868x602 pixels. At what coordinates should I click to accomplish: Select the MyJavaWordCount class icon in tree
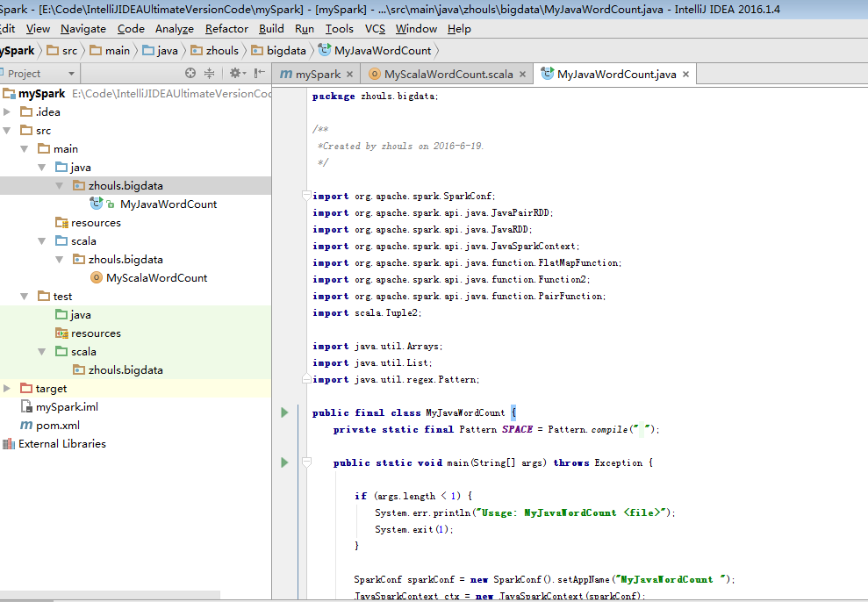point(97,204)
